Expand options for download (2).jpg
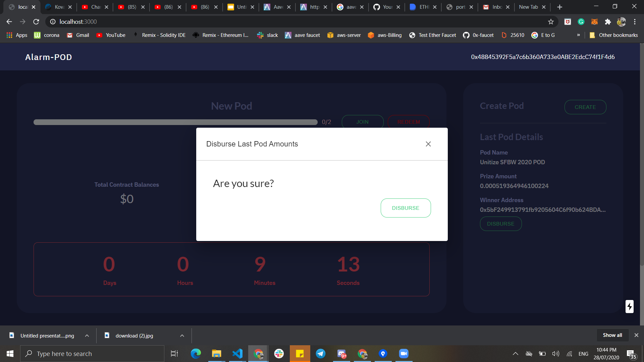Image resolution: width=644 pixels, height=362 pixels. (x=182, y=336)
